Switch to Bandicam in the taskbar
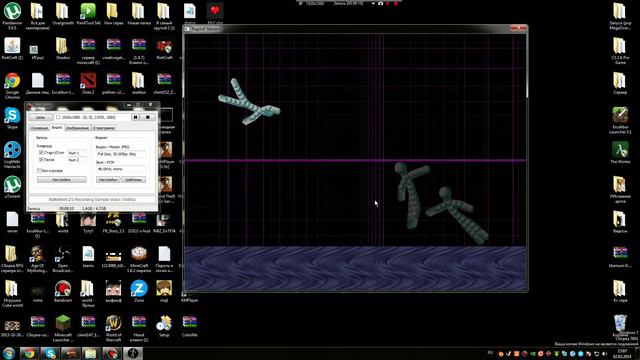The width and height of the screenshot is (640, 360). click(112, 353)
